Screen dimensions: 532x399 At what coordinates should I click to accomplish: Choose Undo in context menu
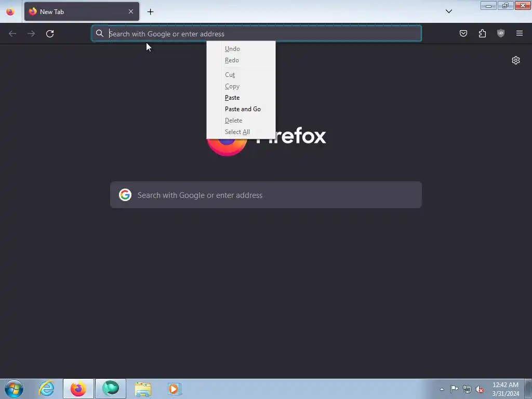pyautogui.click(x=241, y=49)
